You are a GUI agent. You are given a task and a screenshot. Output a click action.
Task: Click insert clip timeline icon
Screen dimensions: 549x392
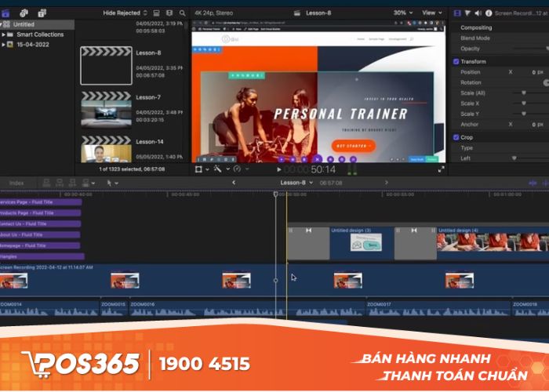point(60,183)
